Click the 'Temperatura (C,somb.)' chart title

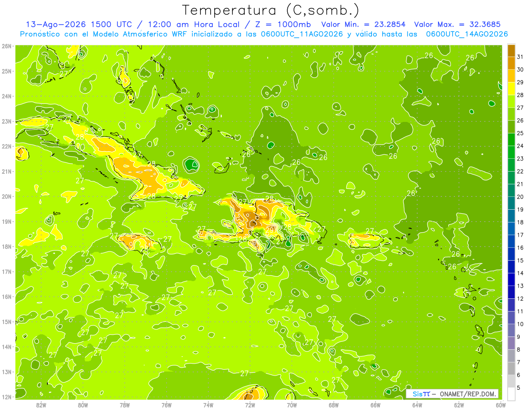[x=271, y=10]
